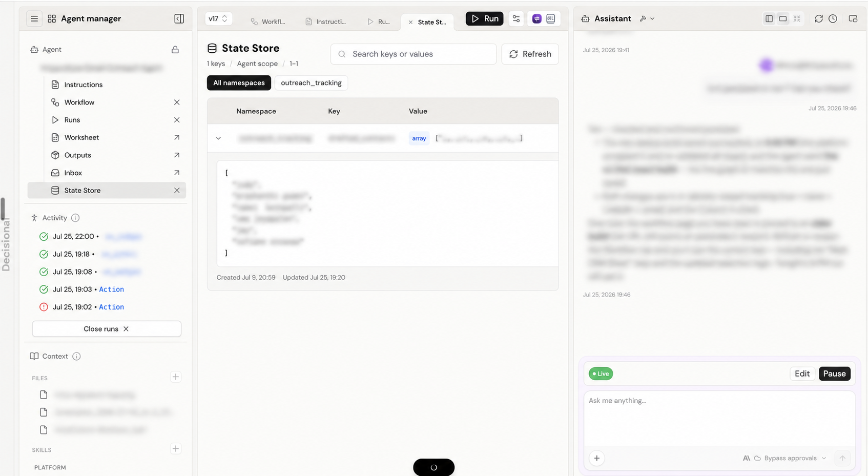868x476 pixels.
Task: Add a new skill with SKILLS plus
Action: click(x=175, y=449)
